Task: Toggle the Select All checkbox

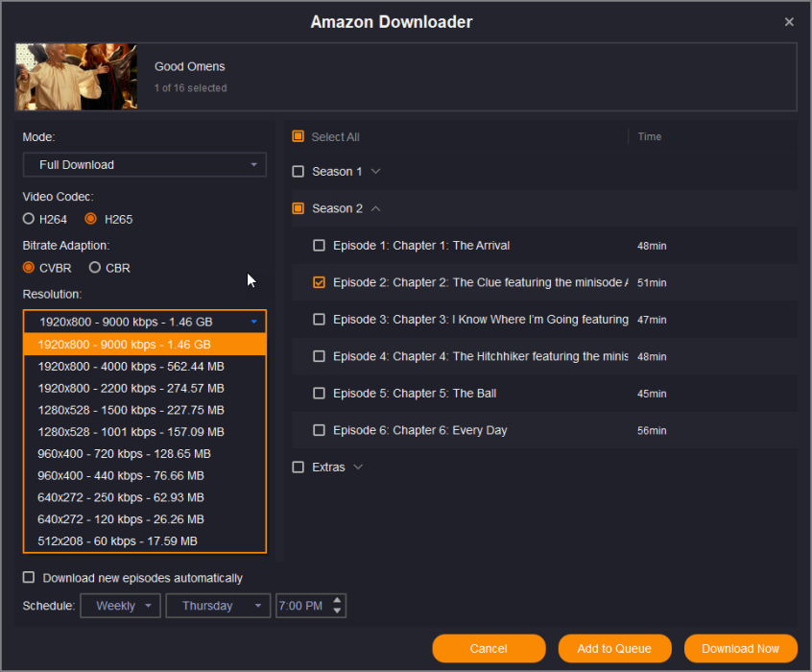Action: (x=298, y=136)
